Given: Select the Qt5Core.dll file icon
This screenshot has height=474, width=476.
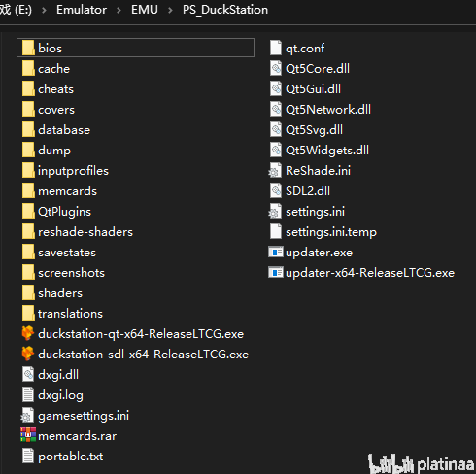Looking at the screenshot, I should (276, 68).
